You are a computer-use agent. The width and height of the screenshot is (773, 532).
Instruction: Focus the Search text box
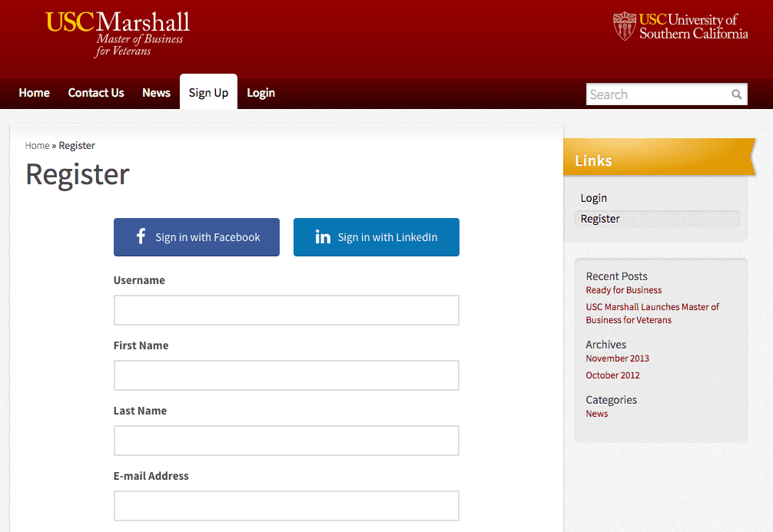tap(657, 94)
